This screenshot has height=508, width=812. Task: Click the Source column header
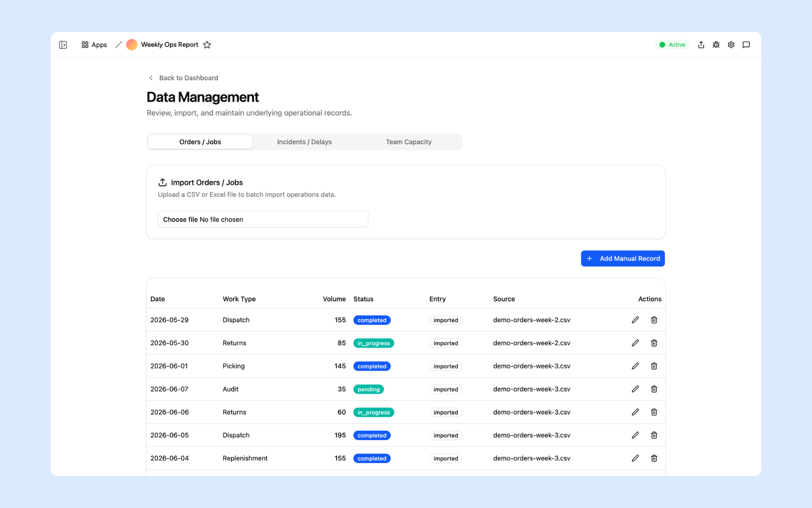[504, 299]
